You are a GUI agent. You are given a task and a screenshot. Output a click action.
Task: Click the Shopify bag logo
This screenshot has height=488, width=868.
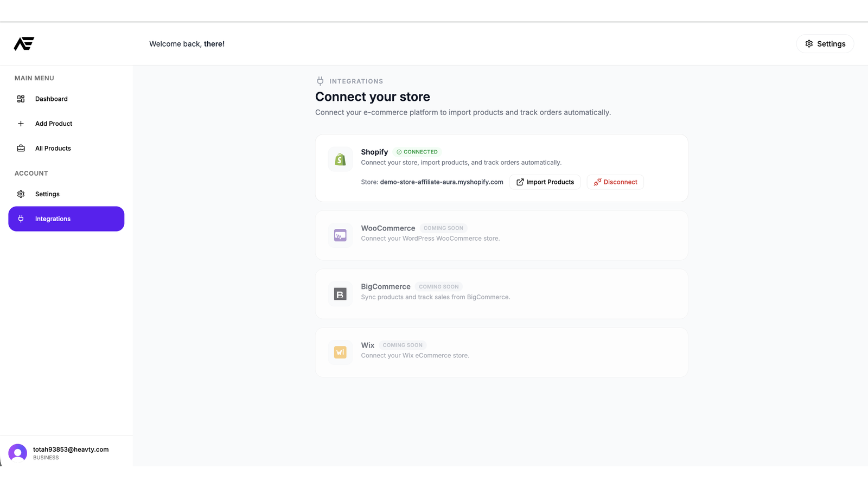(x=340, y=159)
